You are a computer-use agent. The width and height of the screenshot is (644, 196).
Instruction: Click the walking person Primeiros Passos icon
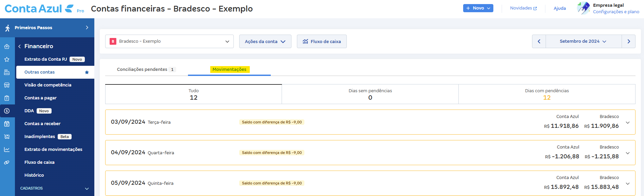(7, 28)
